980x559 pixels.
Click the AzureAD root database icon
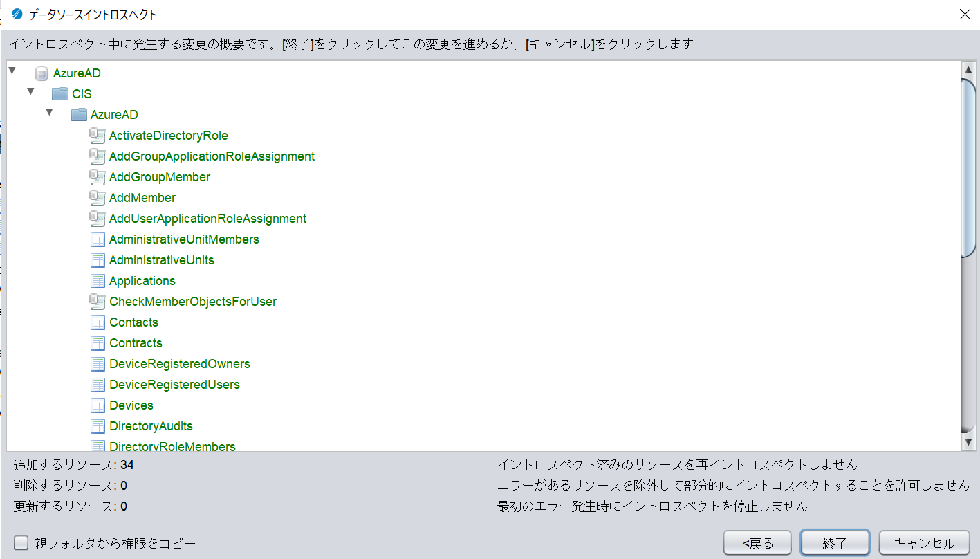41,73
